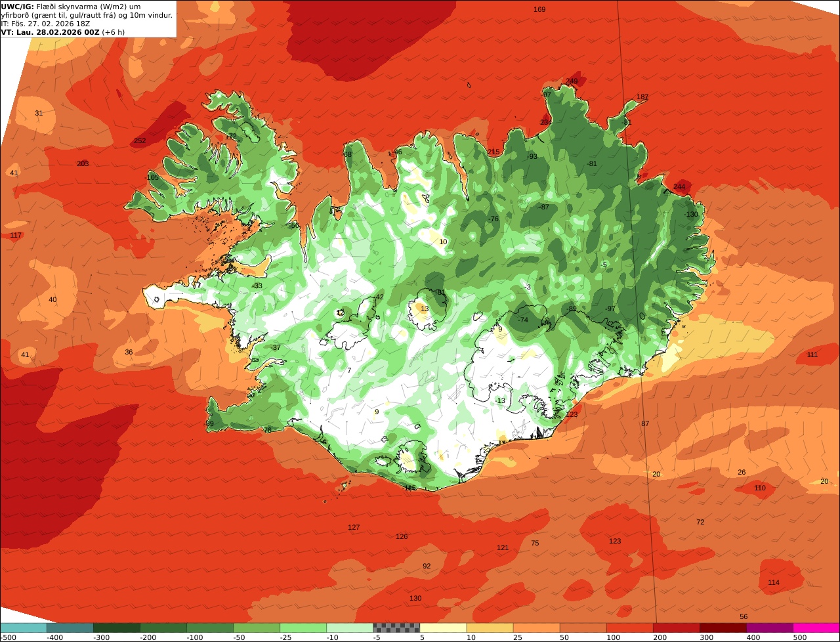Screen dimensions: 840x642
Task: Click the map value 75
Action: (x=535, y=543)
